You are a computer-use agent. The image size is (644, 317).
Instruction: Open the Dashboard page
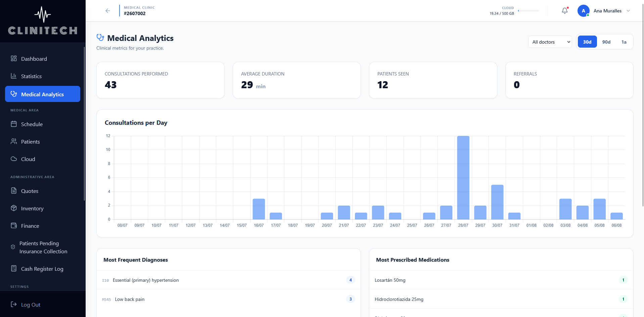pos(43,59)
